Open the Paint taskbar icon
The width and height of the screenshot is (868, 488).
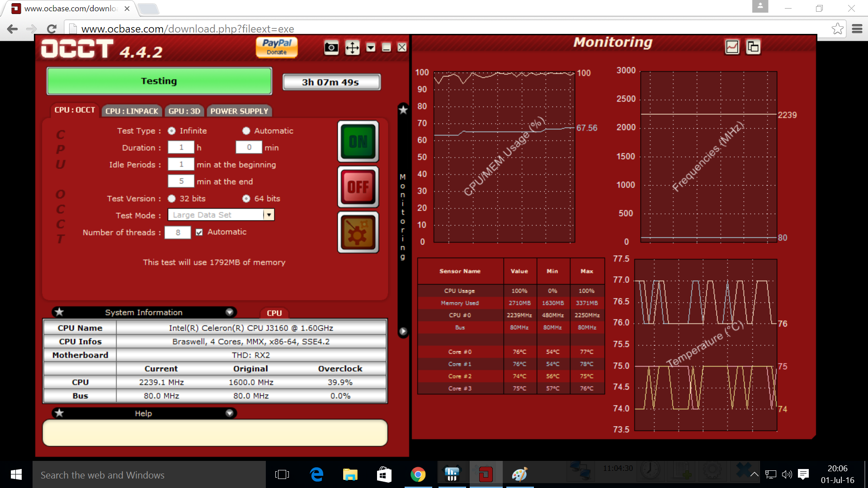[x=519, y=474]
